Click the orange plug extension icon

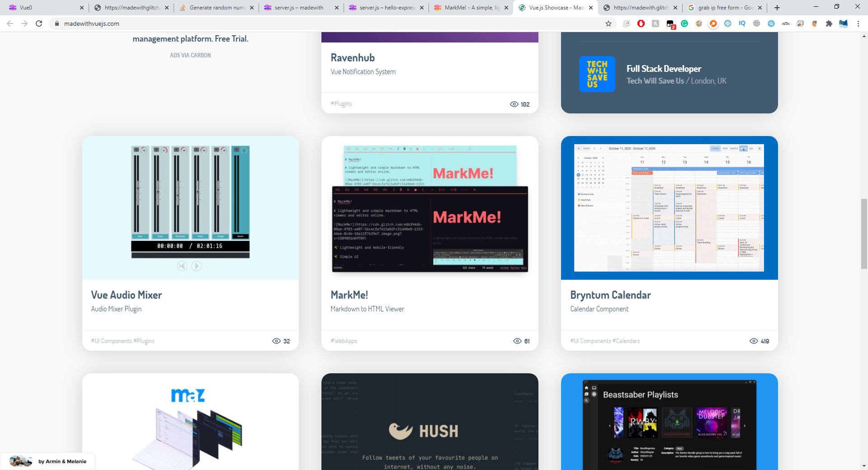pos(713,23)
